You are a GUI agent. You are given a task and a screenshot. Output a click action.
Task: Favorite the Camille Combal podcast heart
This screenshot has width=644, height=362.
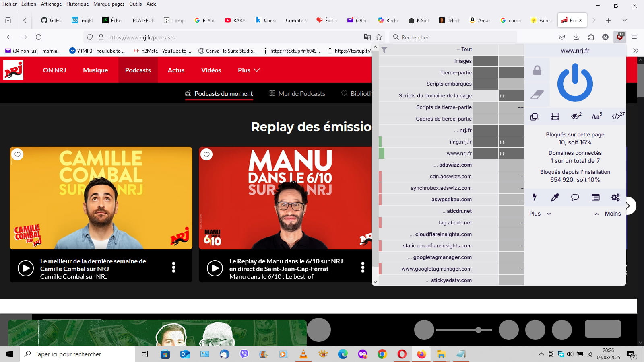point(17,154)
